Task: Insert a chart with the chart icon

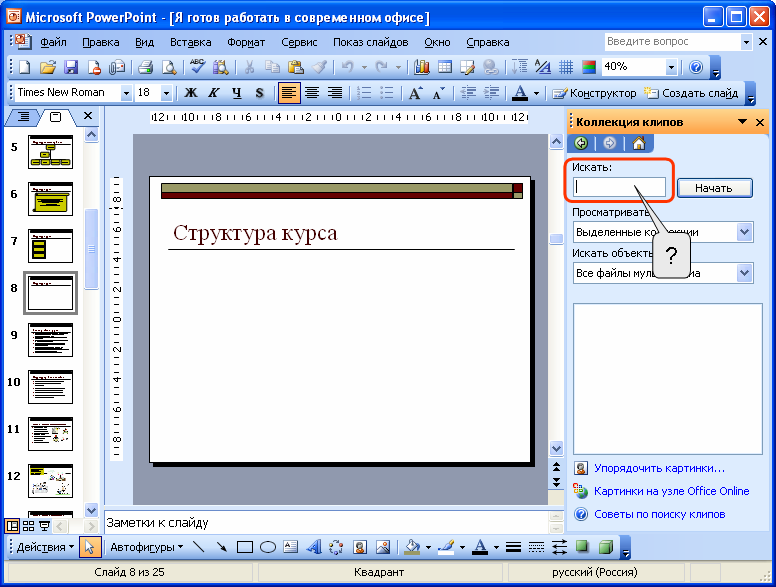Action: (x=422, y=67)
